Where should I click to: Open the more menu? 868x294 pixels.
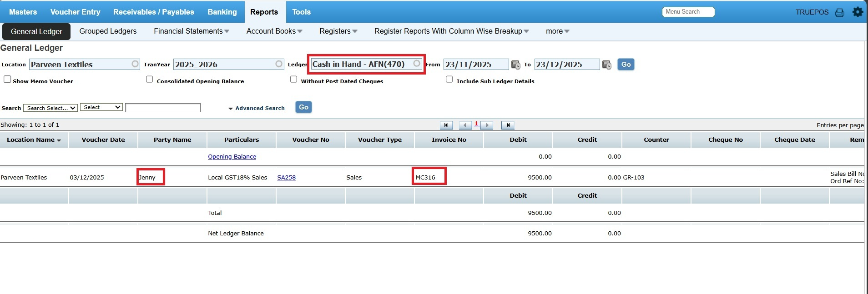[x=558, y=31]
